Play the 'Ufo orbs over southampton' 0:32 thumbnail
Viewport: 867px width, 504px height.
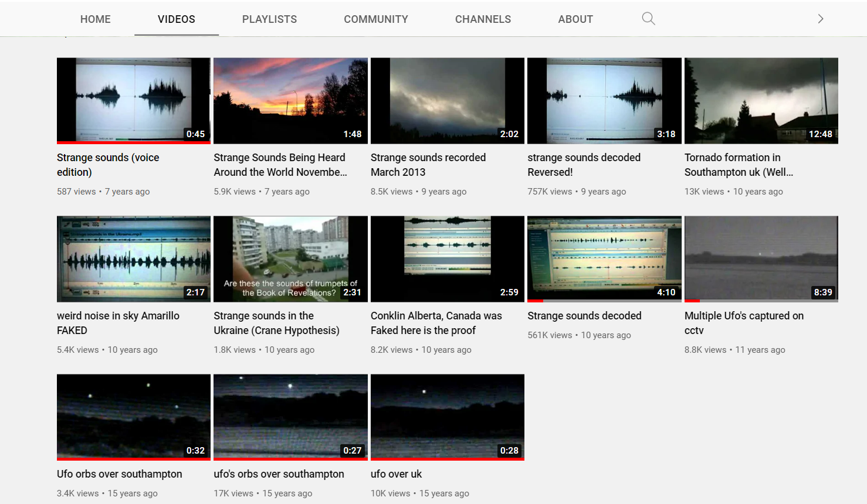pyautogui.click(x=133, y=417)
